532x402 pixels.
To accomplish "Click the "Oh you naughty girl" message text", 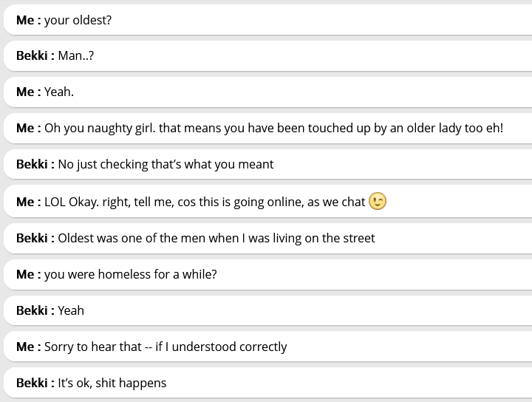I will (x=273, y=129).
